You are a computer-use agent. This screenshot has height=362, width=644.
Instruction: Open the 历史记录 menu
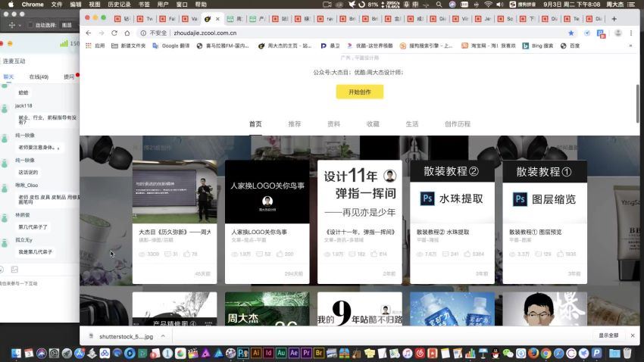(x=119, y=4)
